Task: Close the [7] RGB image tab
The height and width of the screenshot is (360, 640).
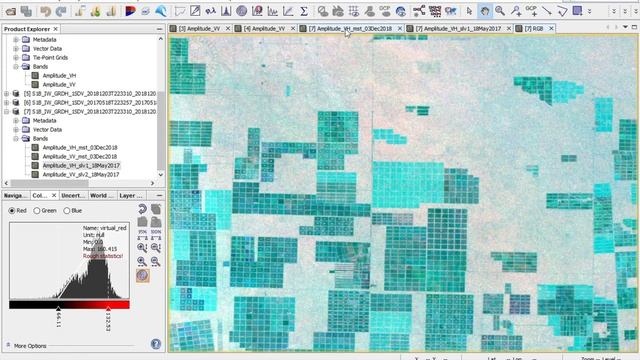Action: coord(551,29)
